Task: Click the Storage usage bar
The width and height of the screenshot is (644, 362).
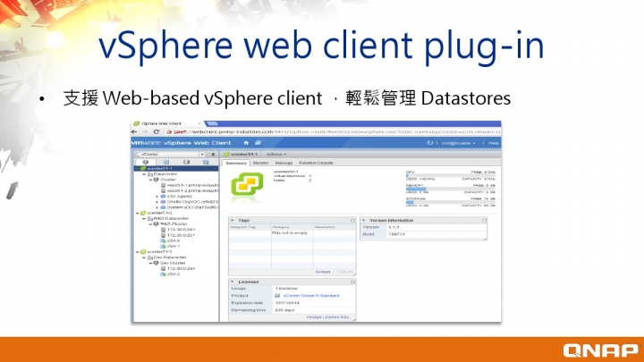Action: pyautogui.click(x=450, y=202)
